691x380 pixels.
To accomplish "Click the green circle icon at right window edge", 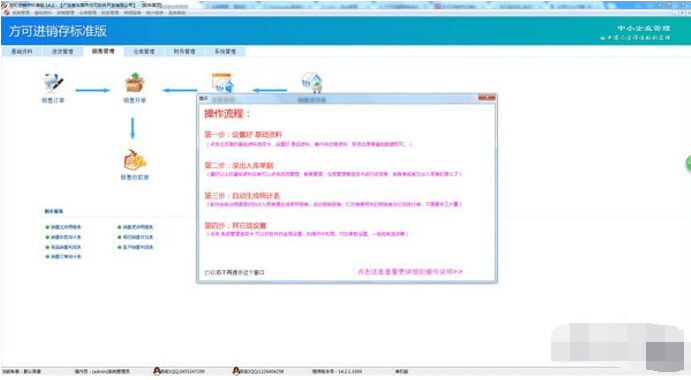I will [x=688, y=164].
